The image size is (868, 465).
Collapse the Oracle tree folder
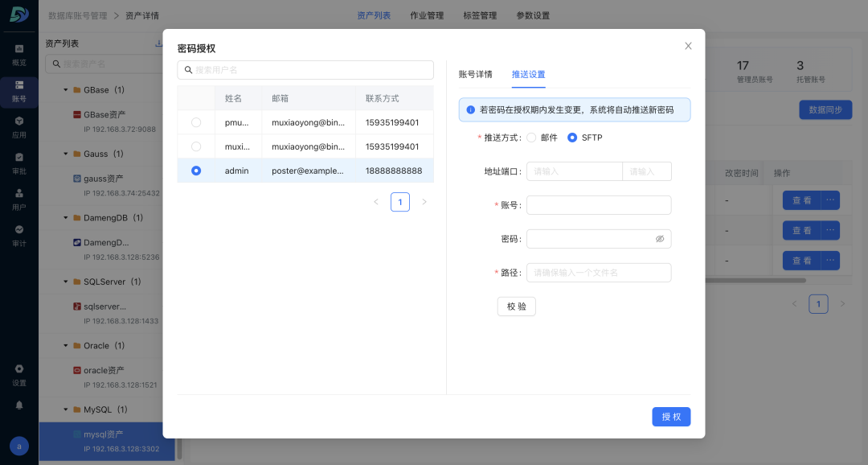(65, 345)
